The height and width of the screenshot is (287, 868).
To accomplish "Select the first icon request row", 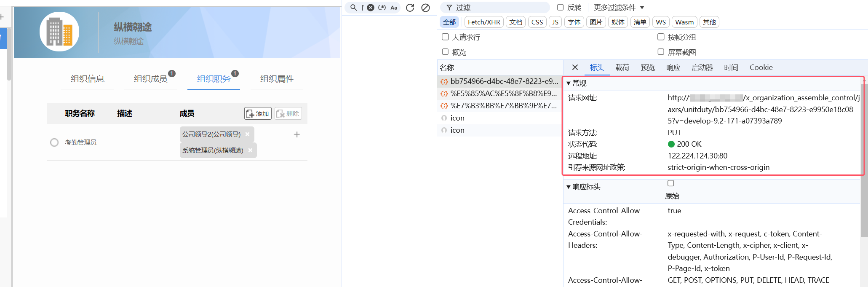I will (500, 118).
